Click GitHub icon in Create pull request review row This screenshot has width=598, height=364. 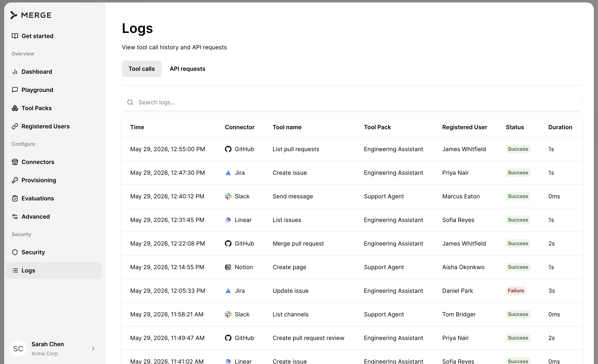pos(228,338)
